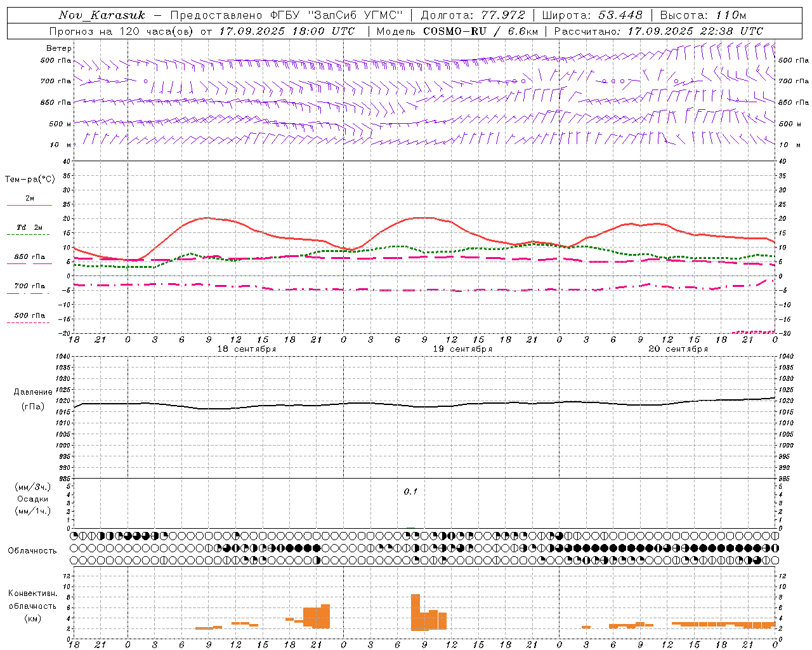This screenshot has height=650, width=812.
Task: Click the 'Конвективн.' convective cloud label
Action: click(32, 594)
